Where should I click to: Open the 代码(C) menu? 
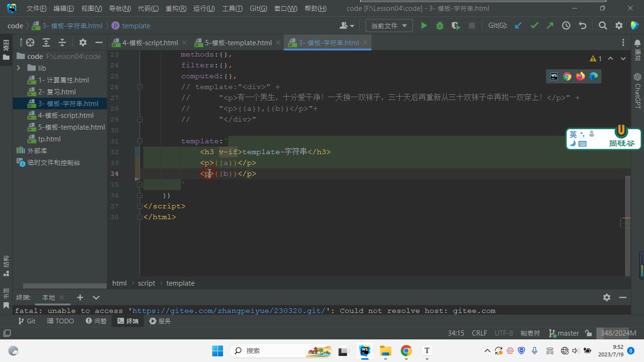(148, 8)
